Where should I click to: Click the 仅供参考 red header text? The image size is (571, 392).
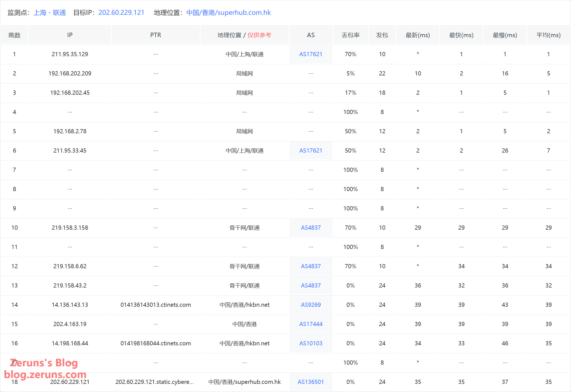(x=259, y=35)
